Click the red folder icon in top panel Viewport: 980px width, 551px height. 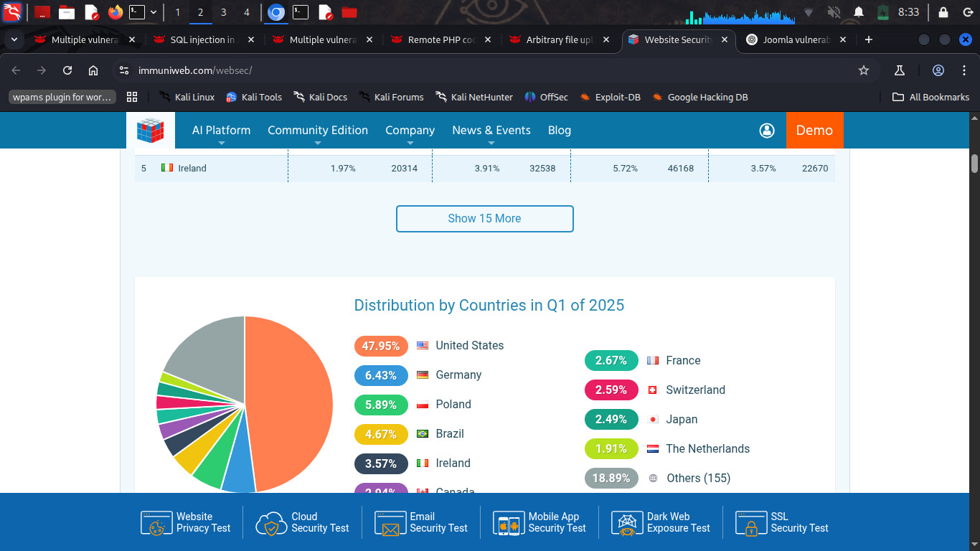coord(349,12)
